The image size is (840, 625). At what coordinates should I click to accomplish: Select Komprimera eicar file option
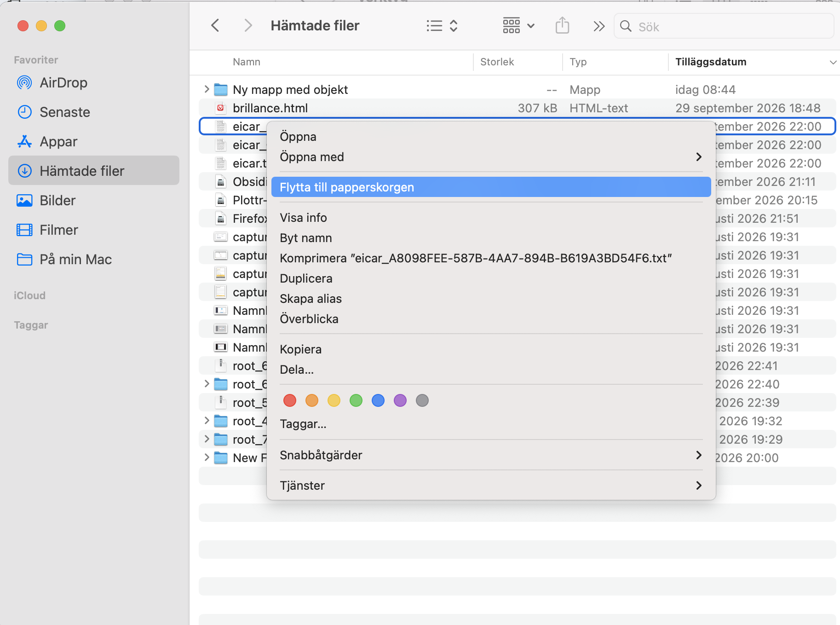point(491,258)
